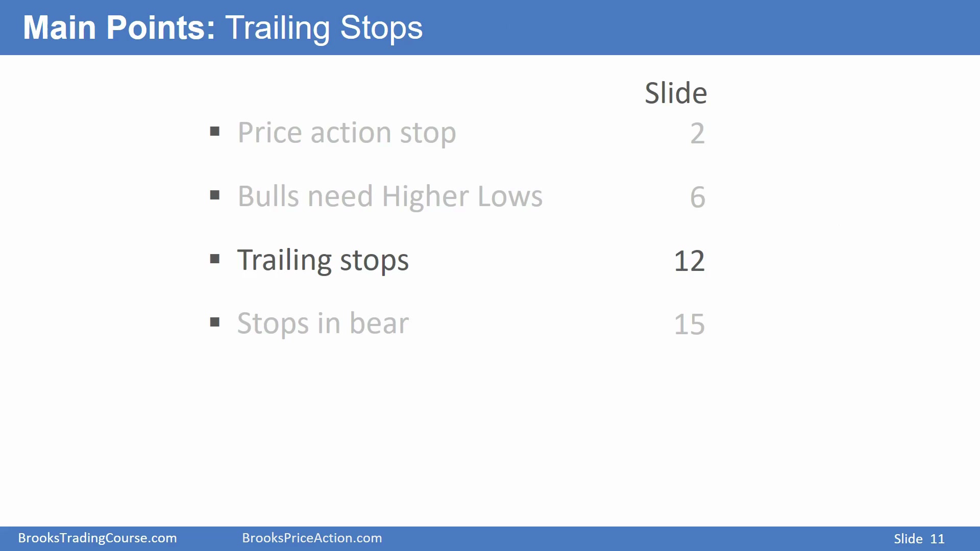Click the bullet beside Stops in bear
Screen dimensions: 980x551
214,322
